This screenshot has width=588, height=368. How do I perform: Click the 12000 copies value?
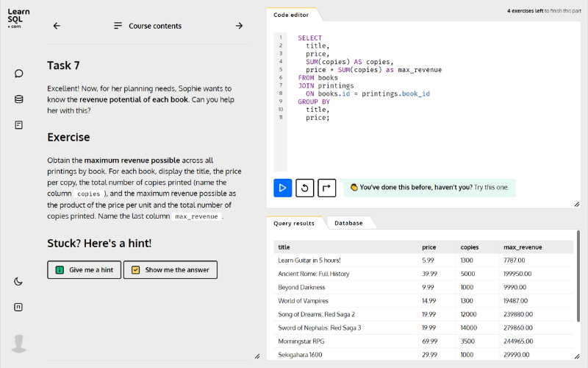468,314
